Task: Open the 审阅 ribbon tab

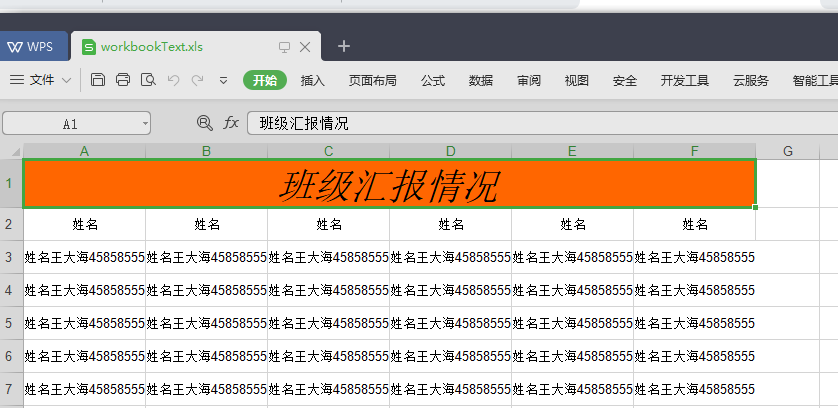Action: pos(529,81)
